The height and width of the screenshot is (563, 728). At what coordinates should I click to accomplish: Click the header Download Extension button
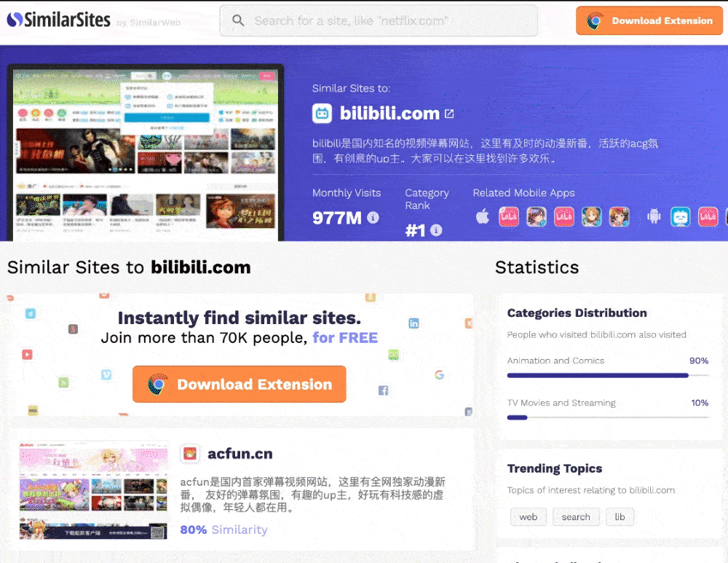[650, 20]
